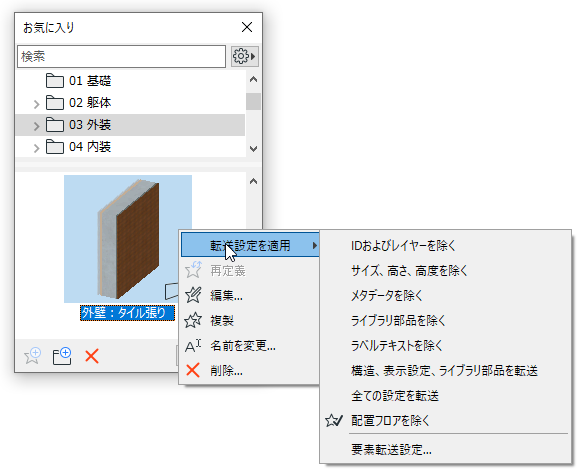
Task: Click red X delete icon in palette
Action: pyautogui.click(x=92, y=356)
